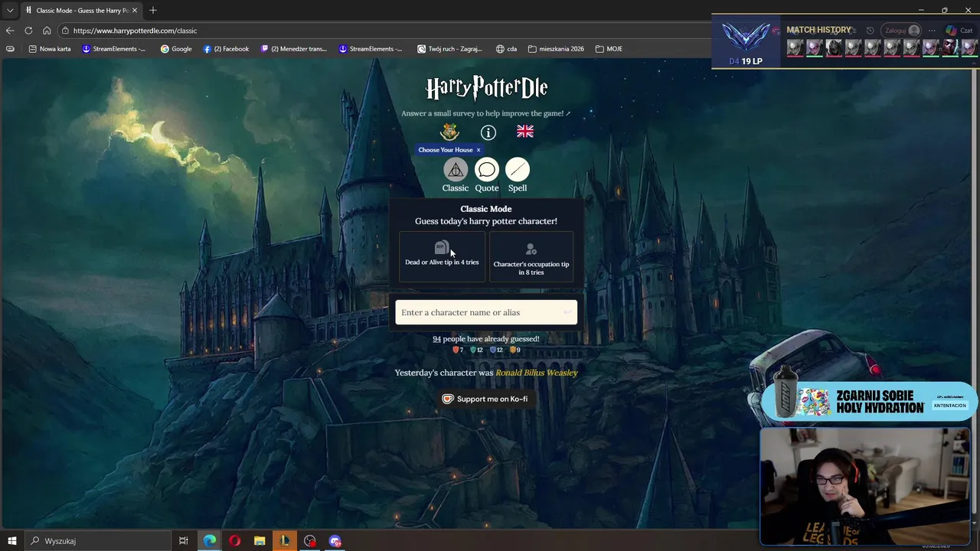Open the Nowa karta bookmark
Image resolution: width=980 pixels, height=551 pixels.
pyautogui.click(x=50, y=49)
